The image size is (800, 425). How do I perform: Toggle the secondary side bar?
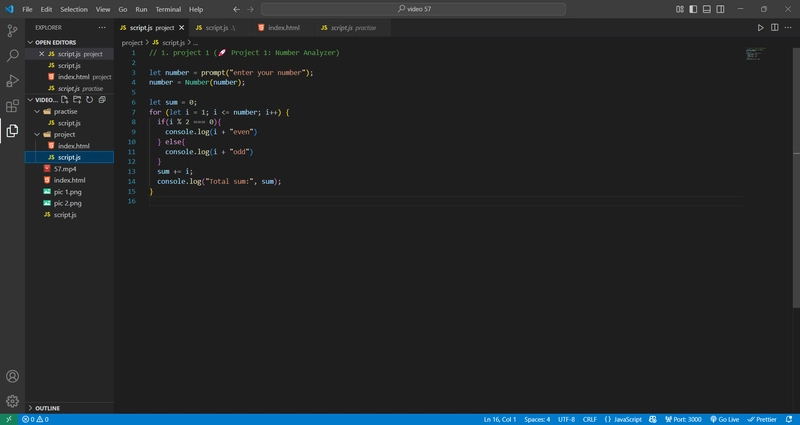720,9
